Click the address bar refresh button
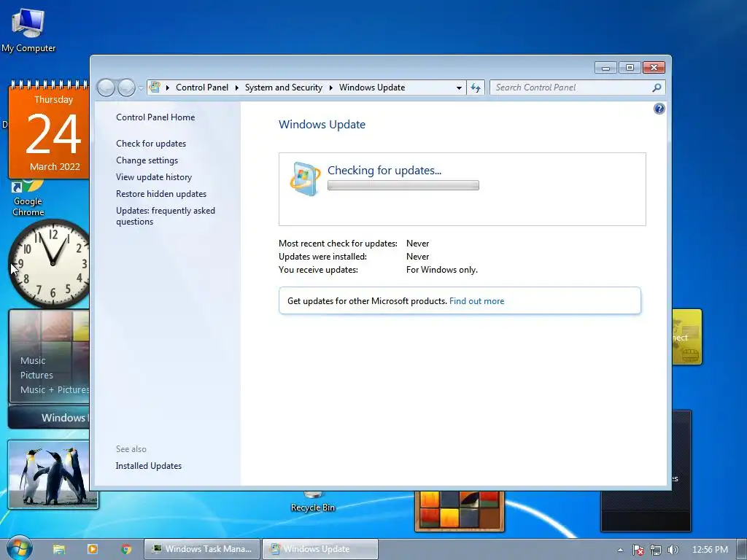This screenshot has height=560, width=747. pyautogui.click(x=476, y=87)
